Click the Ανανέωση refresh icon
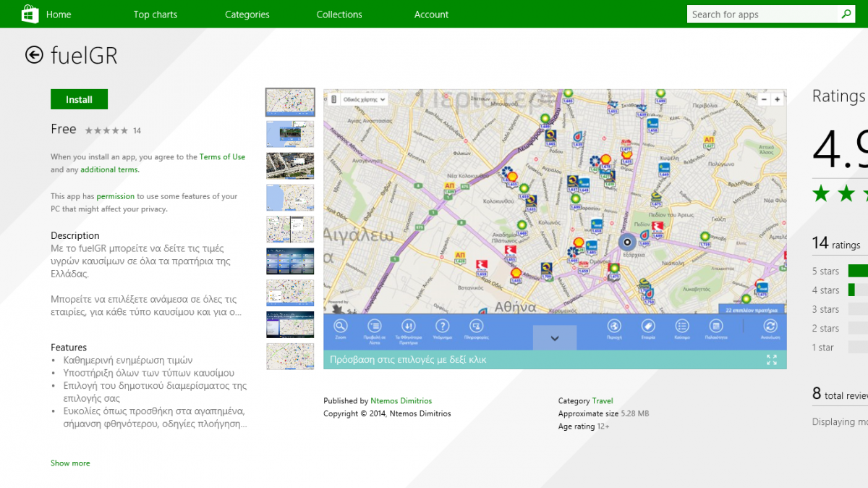The height and width of the screenshot is (488, 868). tap(770, 326)
